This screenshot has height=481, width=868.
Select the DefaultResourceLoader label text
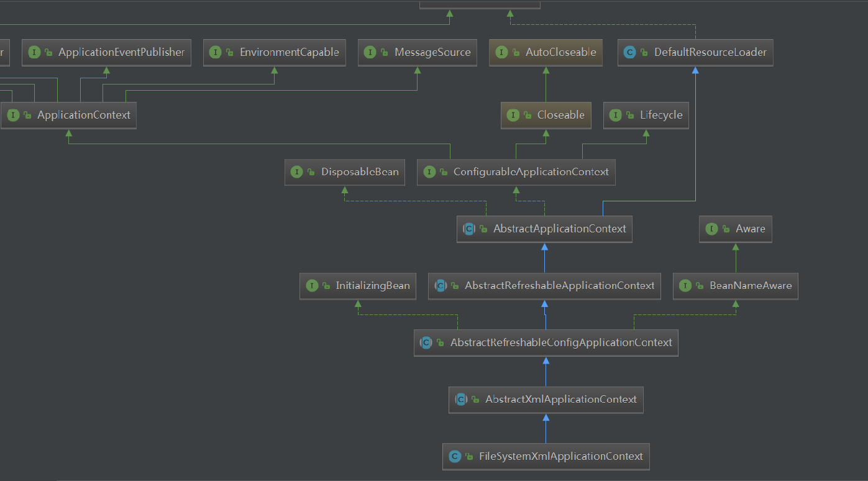click(710, 53)
